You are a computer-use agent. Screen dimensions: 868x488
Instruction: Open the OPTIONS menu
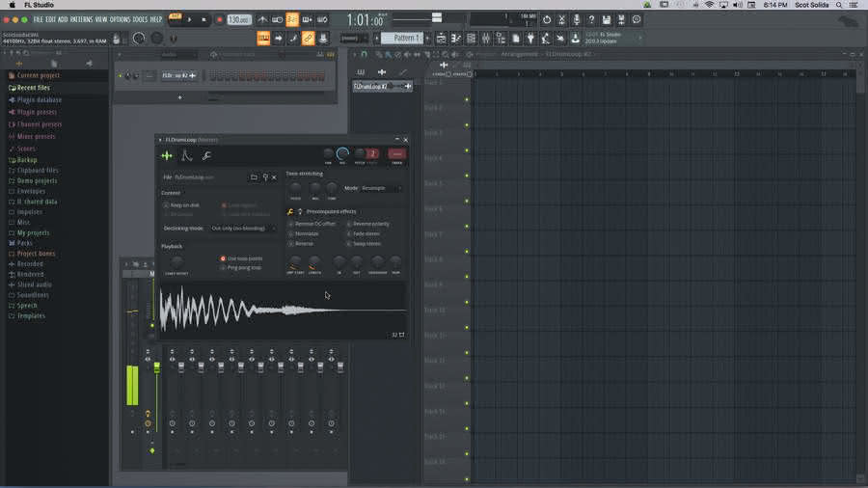point(120,19)
